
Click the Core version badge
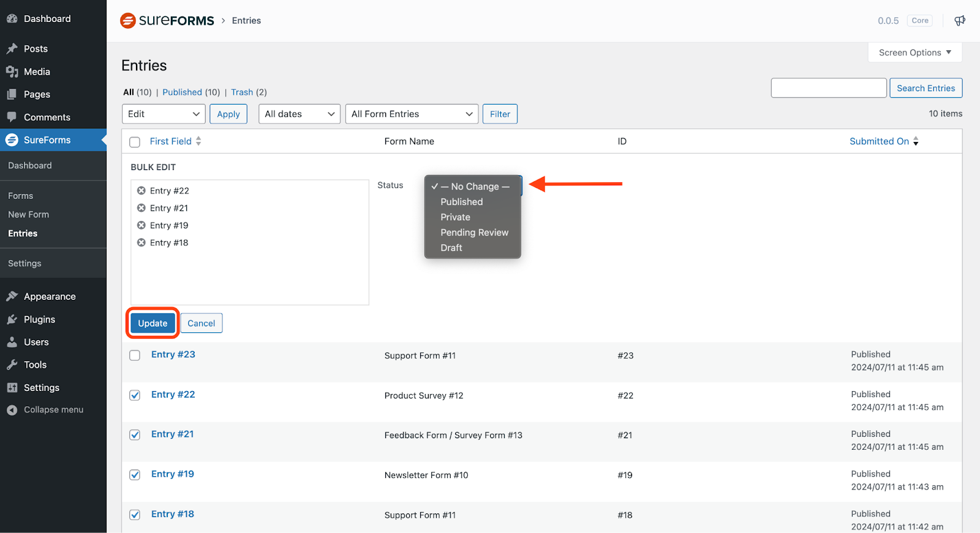[x=920, y=21]
